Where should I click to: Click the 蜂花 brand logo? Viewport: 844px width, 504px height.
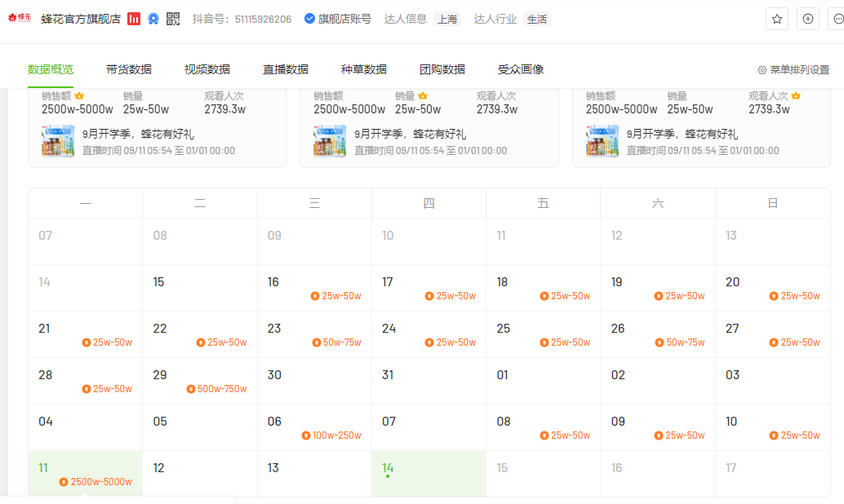tap(20, 19)
